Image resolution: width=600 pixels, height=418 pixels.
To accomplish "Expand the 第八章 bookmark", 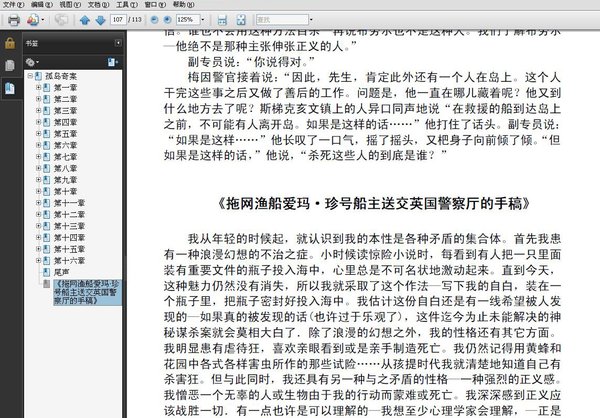I will pyautogui.click(x=38, y=168).
